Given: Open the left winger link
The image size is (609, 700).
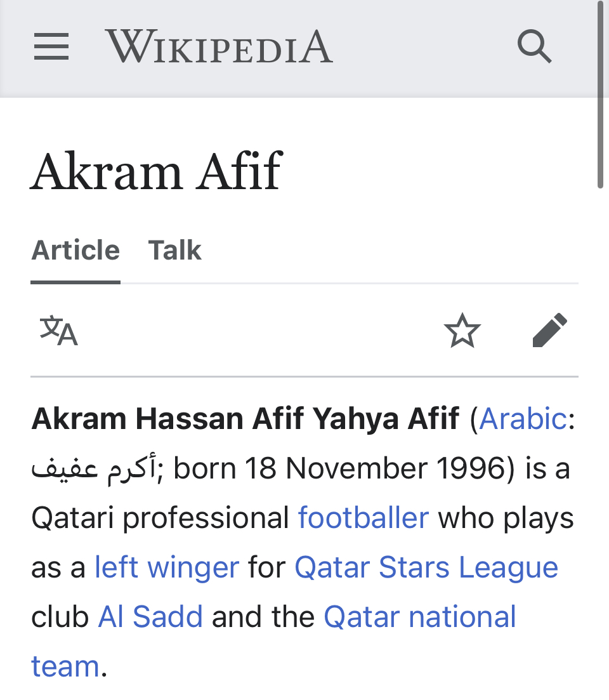Looking at the screenshot, I should pos(167,567).
